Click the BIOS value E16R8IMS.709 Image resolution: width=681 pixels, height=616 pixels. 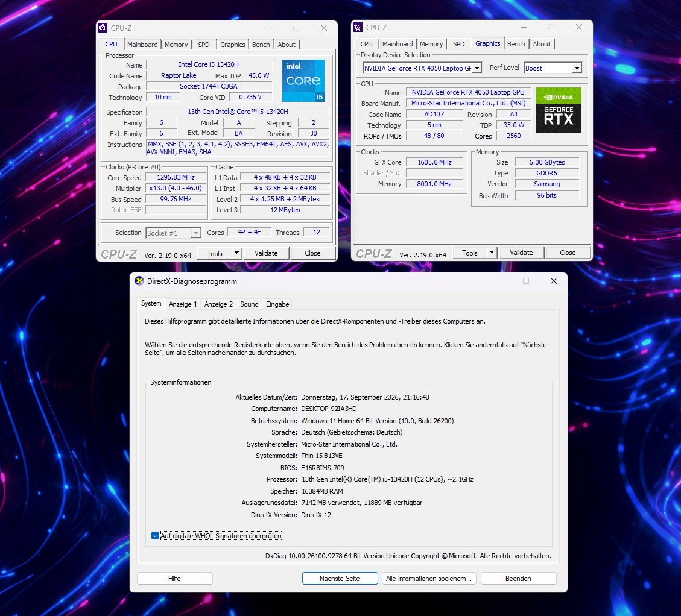(323, 468)
